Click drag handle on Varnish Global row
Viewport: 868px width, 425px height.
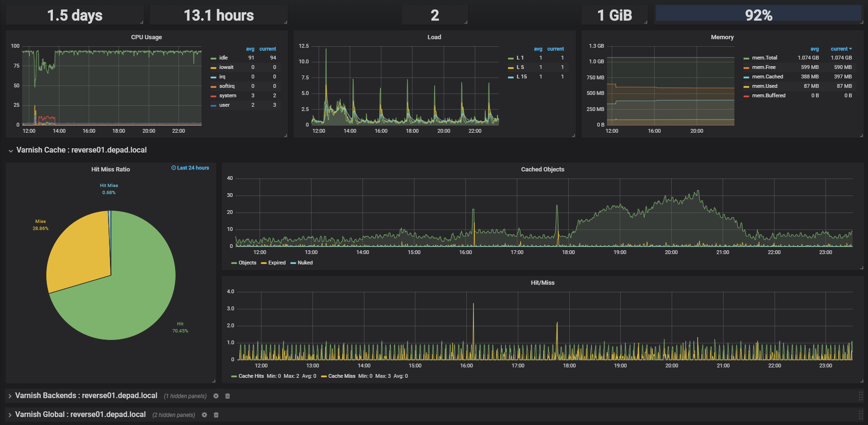[860, 415]
